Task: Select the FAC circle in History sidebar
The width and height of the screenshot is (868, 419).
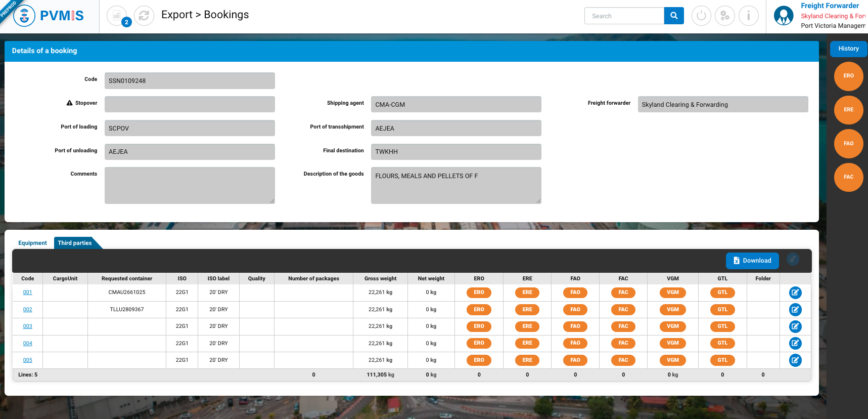Action: point(848,177)
